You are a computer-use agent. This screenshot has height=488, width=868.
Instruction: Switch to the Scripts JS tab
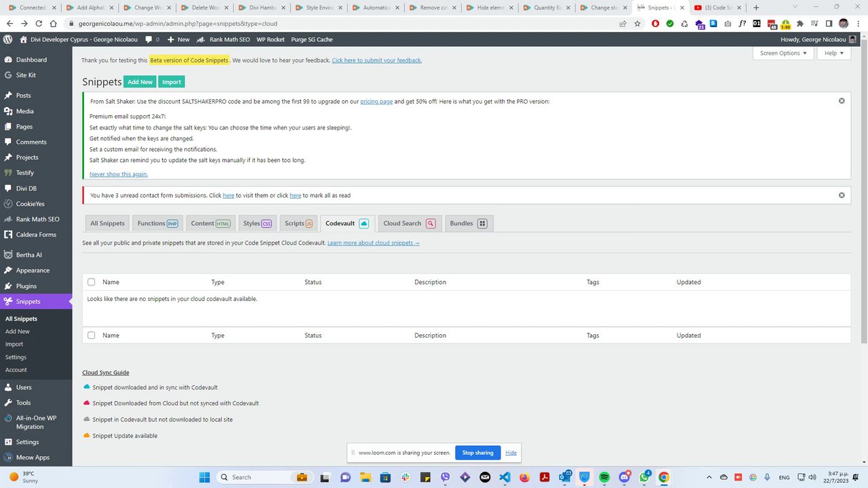[299, 223]
